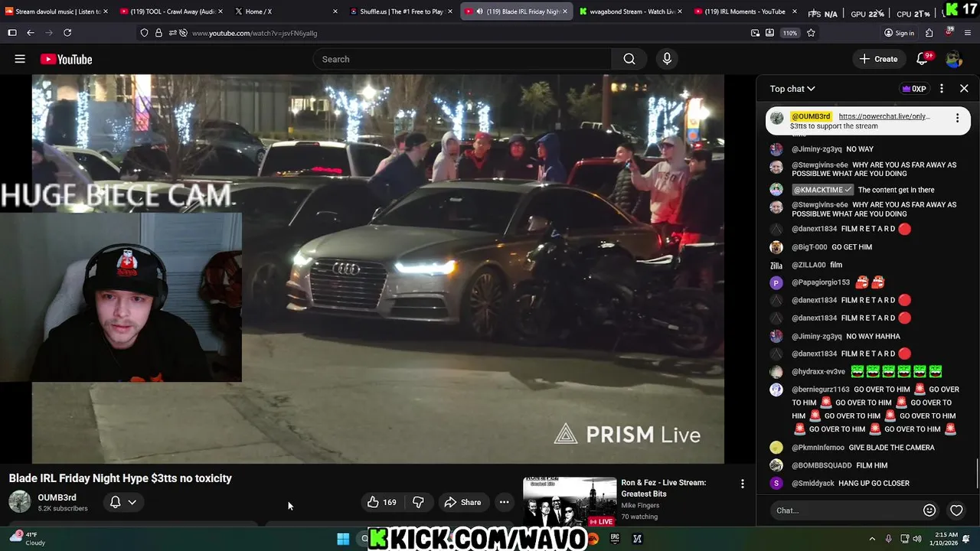Switch to the Shuffle.us tab
The width and height of the screenshot is (980, 551).
[x=400, y=11]
